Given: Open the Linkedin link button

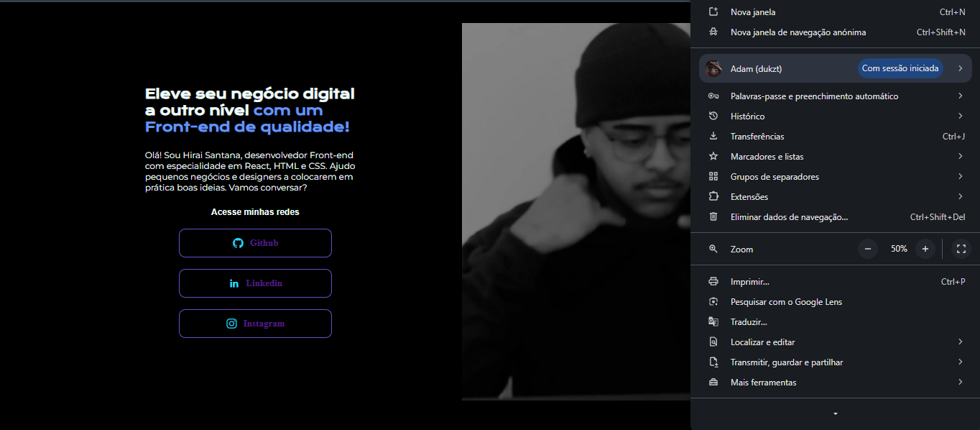Looking at the screenshot, I should (x=255, y=283).
